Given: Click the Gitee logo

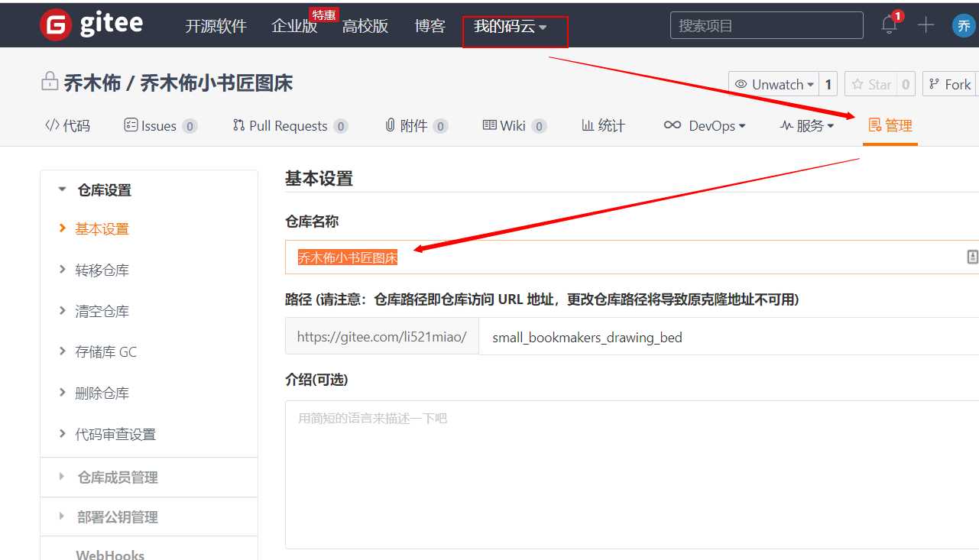Looking at the screenshot, I should click(91, 24).
